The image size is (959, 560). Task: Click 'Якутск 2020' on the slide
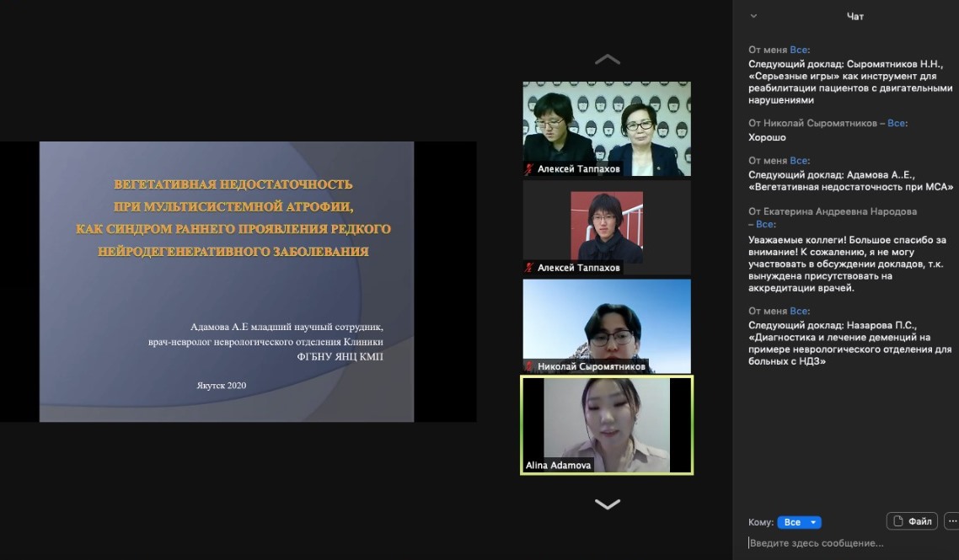[x=222, y=385]
